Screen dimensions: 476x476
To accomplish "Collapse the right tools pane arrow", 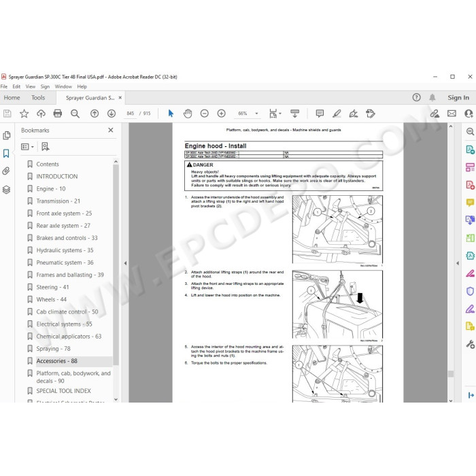I will [x=458, y=263].
